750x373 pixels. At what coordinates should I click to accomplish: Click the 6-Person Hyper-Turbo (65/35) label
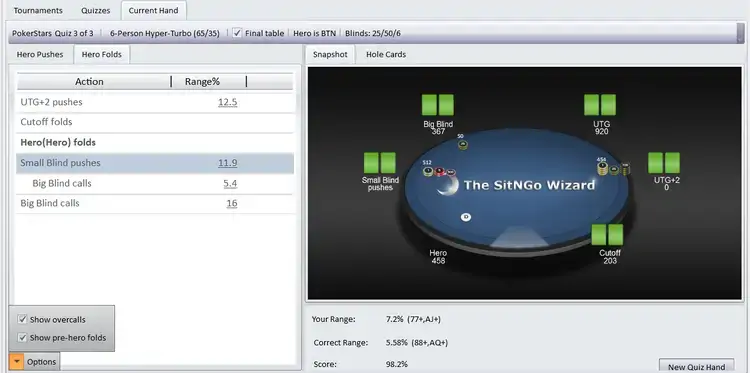pyautogui.click(x=165, y=33)
